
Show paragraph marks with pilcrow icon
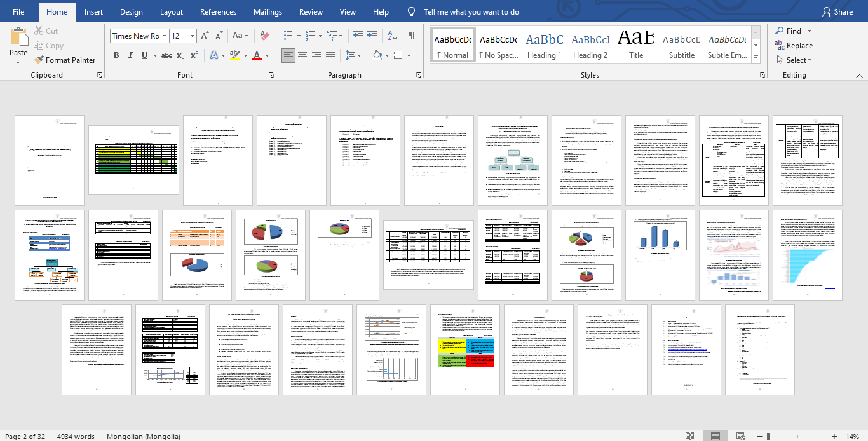point(412,36)
